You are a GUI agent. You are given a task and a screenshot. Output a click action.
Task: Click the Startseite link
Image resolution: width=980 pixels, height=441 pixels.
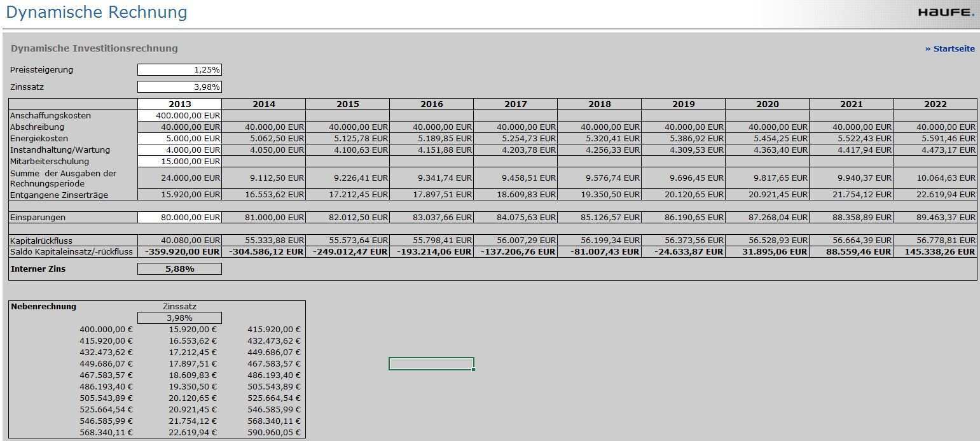pyautogui.click(x=949, y=49)
